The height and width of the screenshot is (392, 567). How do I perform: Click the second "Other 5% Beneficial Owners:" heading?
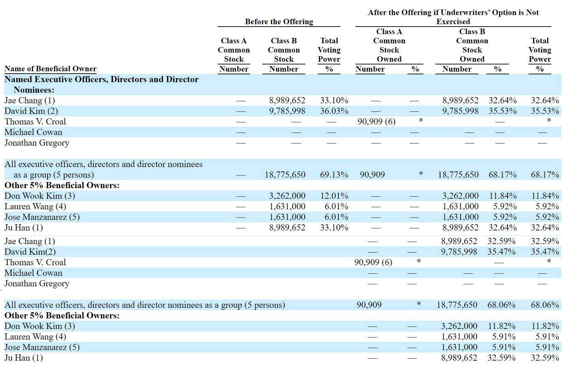tap(62, 316)
